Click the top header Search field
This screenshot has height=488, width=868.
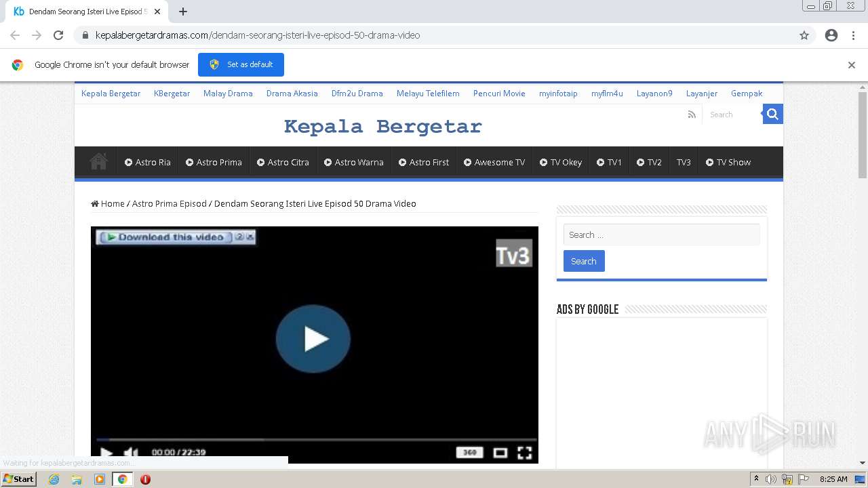[x=732, y=115]
